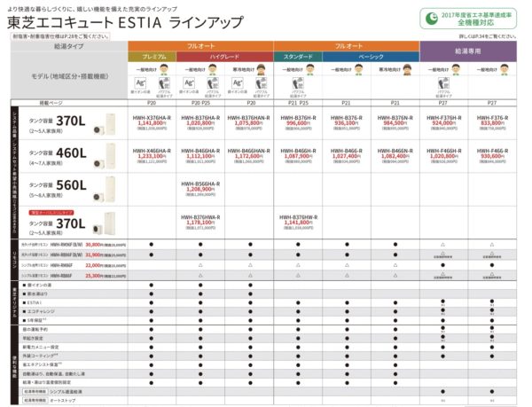Click model HWH-B466-R priced 1,027,400円
This screenshot has height=407, width=532.
pos(347,156)
